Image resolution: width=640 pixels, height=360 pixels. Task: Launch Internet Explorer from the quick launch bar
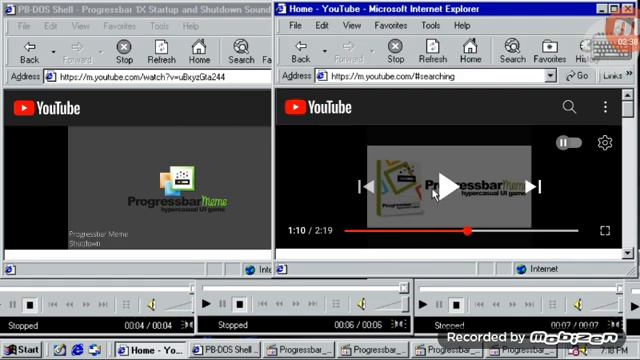tap(77, 350)
